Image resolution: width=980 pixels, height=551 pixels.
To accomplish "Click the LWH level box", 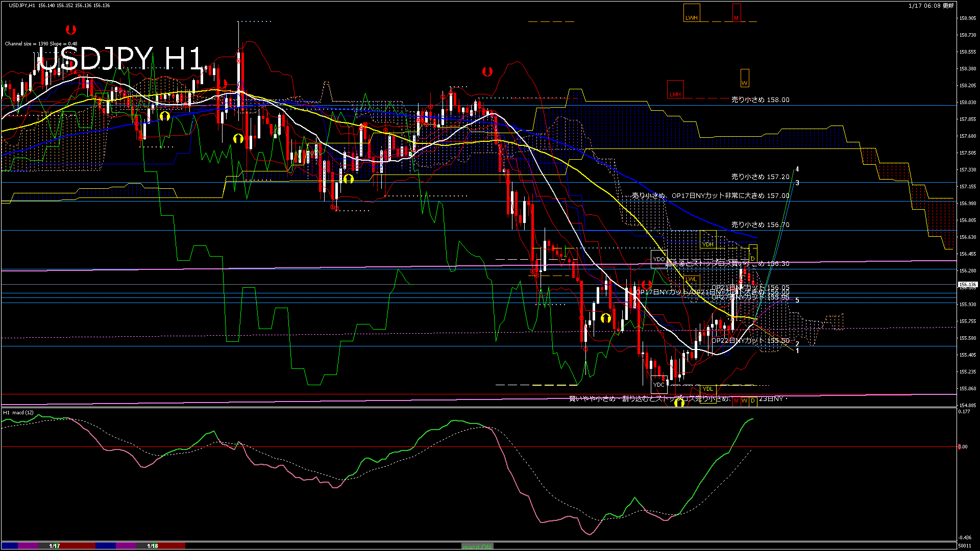I will pyautogui.click(x=692, y=13).
